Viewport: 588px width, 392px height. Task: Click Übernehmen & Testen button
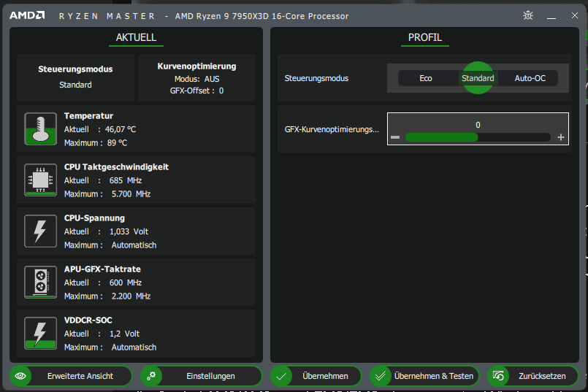pos(424,376)
